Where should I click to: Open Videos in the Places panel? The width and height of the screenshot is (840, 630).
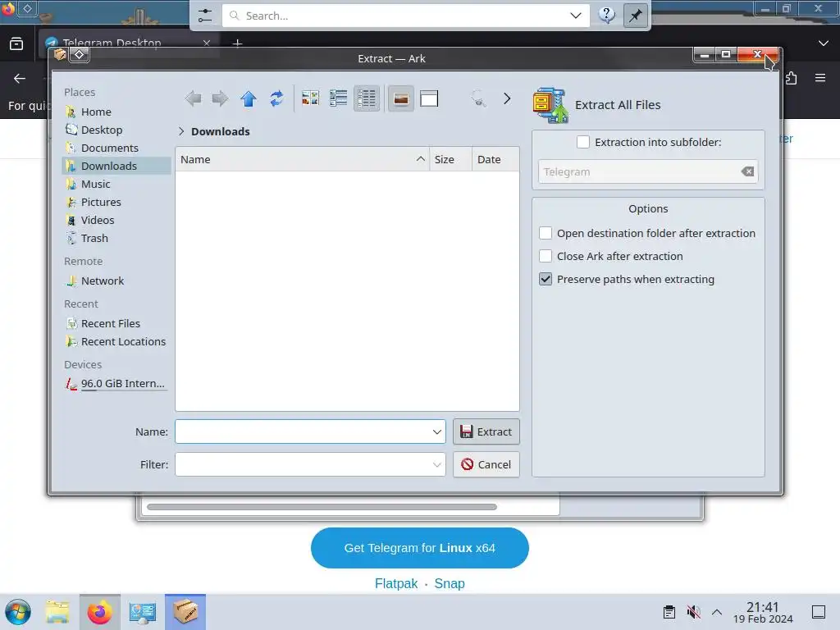point(116,220)
